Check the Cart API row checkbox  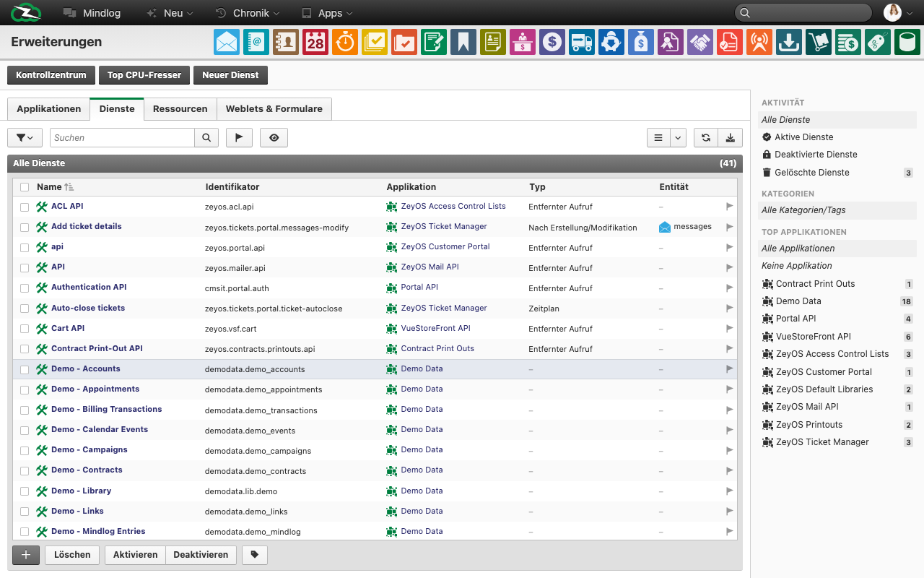[x=25, y=329]
